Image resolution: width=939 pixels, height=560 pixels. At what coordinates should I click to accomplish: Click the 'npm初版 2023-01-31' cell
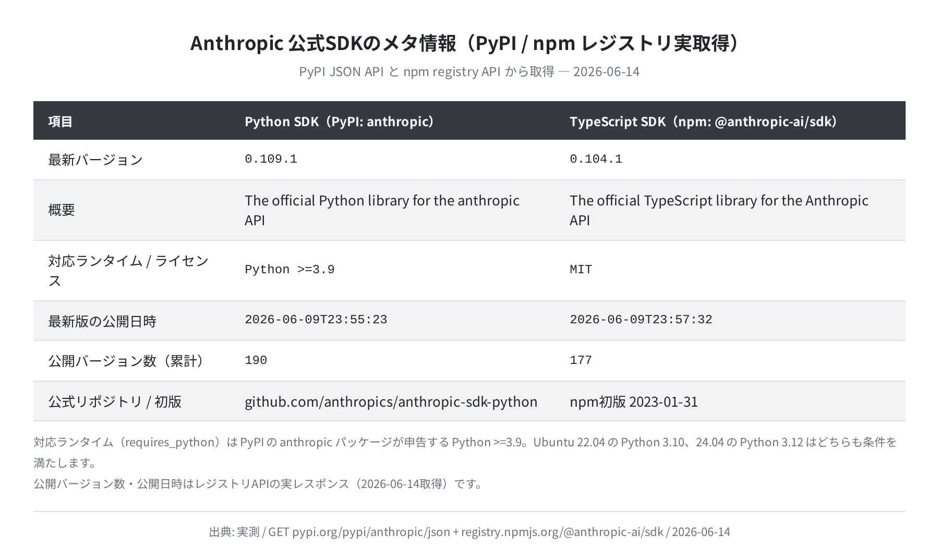click(x=634, y=401)
